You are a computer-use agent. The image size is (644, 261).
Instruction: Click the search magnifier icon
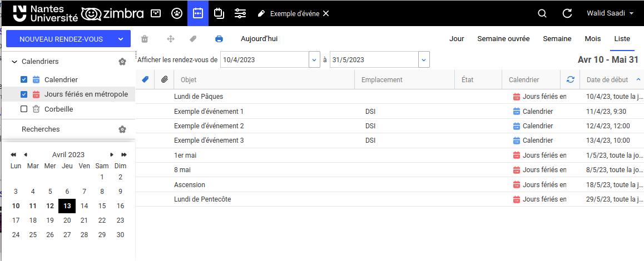(x=542, y=13)
